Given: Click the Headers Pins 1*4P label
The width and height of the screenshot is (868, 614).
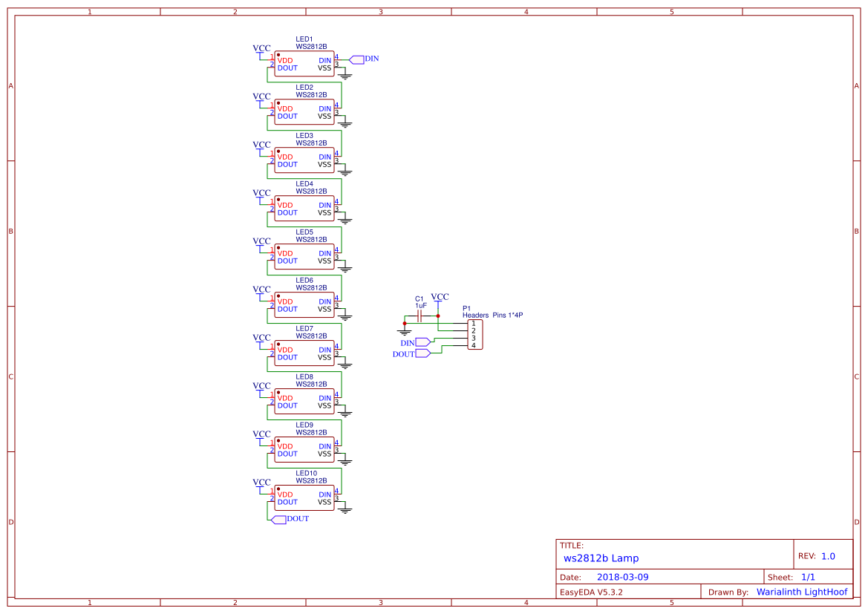Looking at the screenshot, I should [x=492, y=315].
